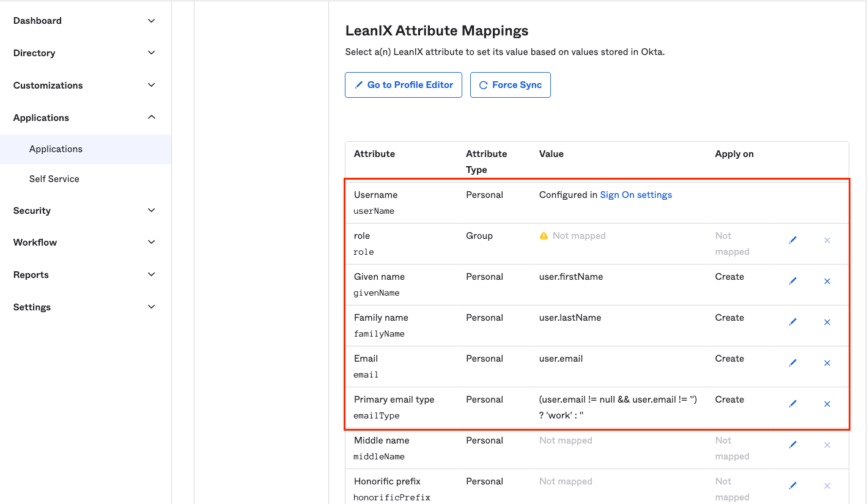Click the warning icon beside role Not mapped

(544, 236)
